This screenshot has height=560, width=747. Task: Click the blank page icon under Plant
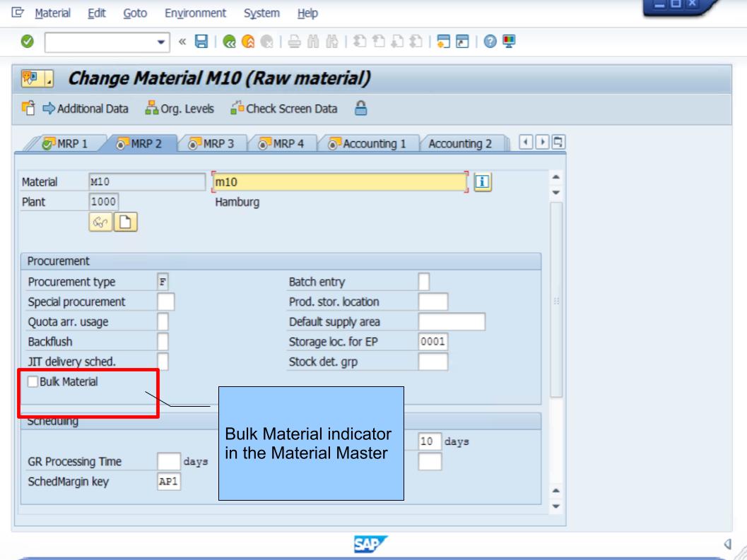pyautogui.click(x=125, y=222)
